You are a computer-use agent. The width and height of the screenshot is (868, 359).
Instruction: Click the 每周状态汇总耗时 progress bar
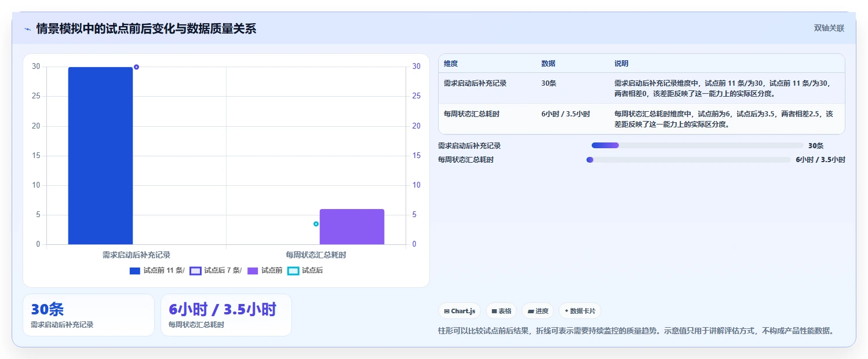(688, 160)
